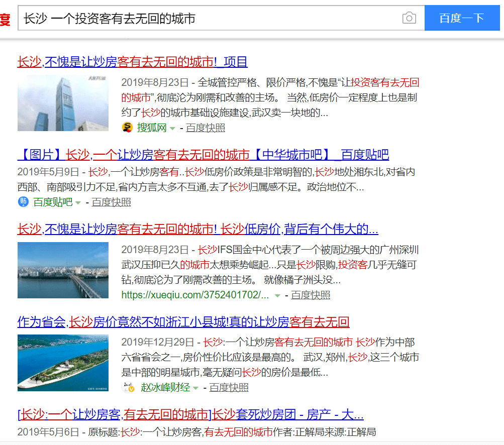Screen dimensions: 504x445
Task: Click the 搜狐网 Sohu fox icon
Action: click(127, 128)
